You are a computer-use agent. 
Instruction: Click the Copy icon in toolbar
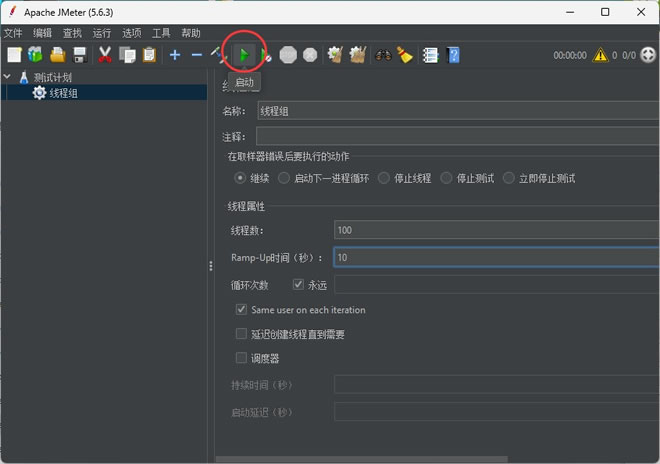pyautogui.click(x=127, y=55)
